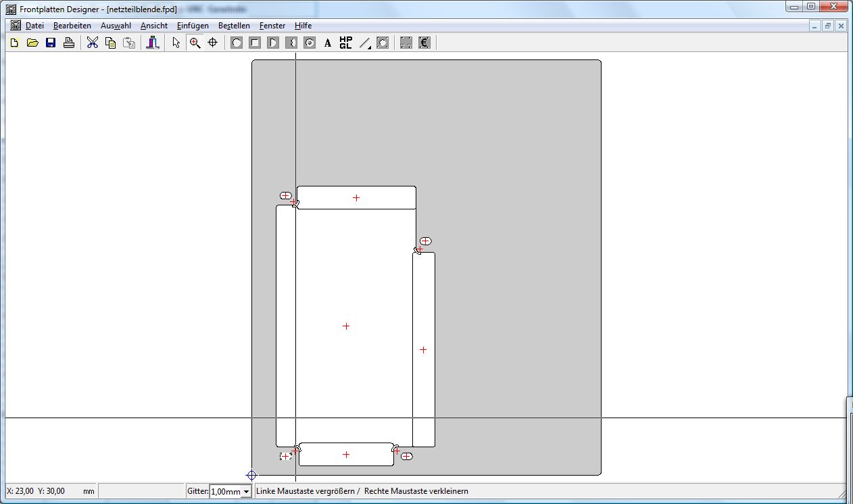Activate the set origin crosshair tool
The image size is (853, 504).
tap(213, 43)
